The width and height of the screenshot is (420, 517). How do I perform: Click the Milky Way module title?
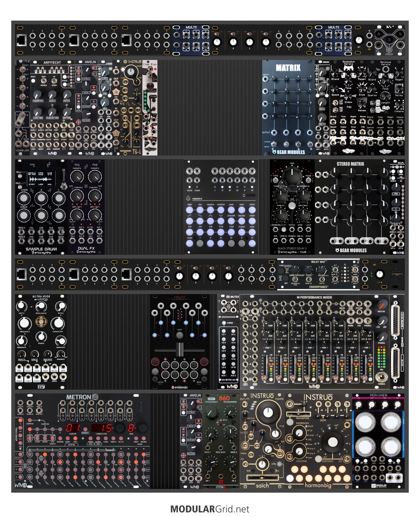click(x=318, y=262)
